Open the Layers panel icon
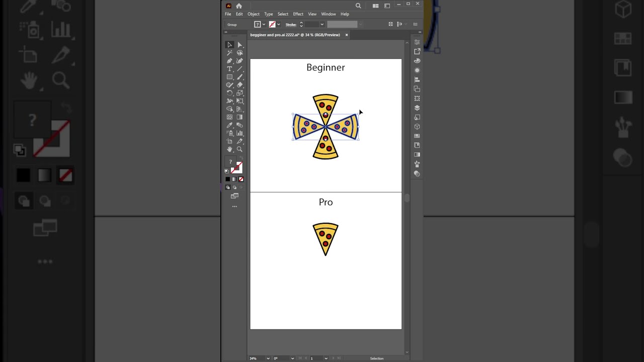The height and width of the screenshot is (362, 644). tap(417, 108)
